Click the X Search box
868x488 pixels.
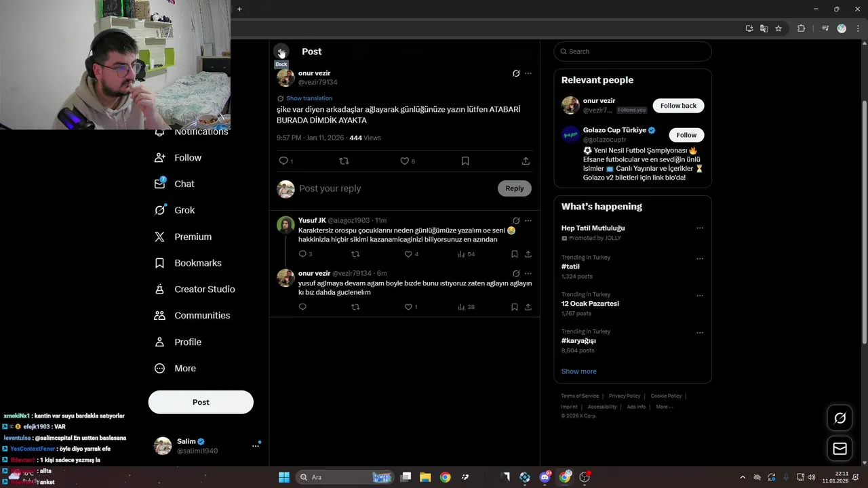633,52
